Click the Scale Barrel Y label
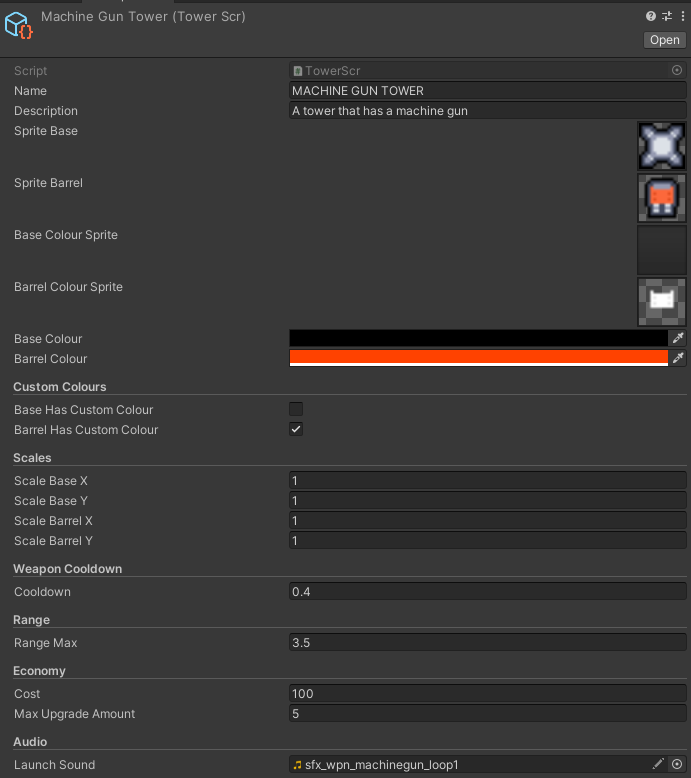The height and width of the screenshot is (778, 691). point(53,540)
